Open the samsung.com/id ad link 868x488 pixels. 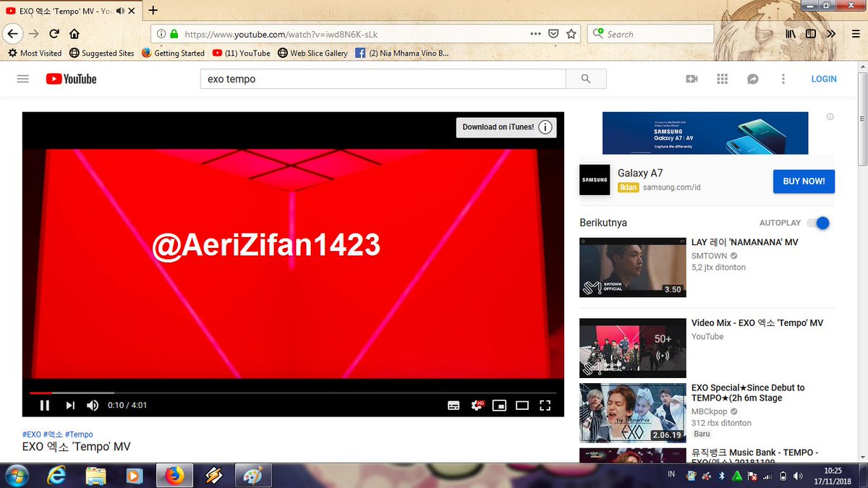671,187
